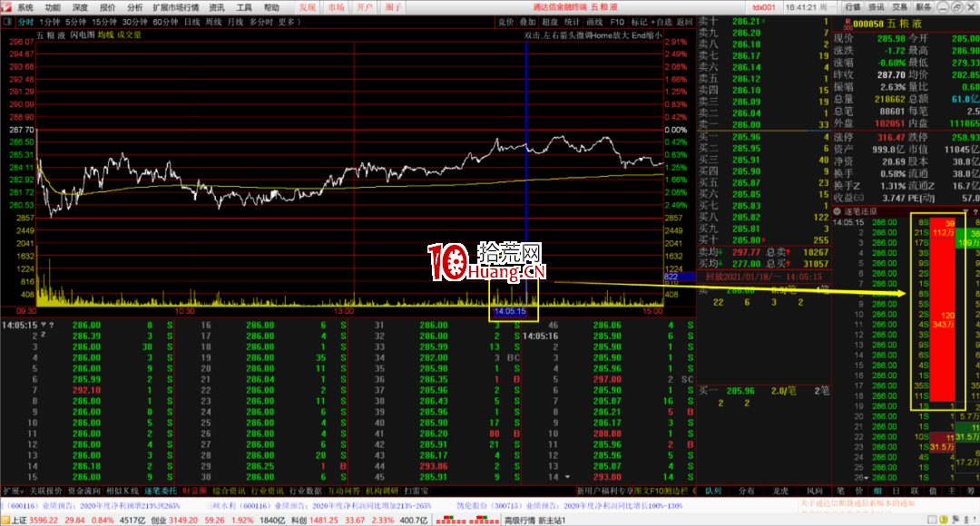Toggle the 成交量 volume display

point(129,35)
